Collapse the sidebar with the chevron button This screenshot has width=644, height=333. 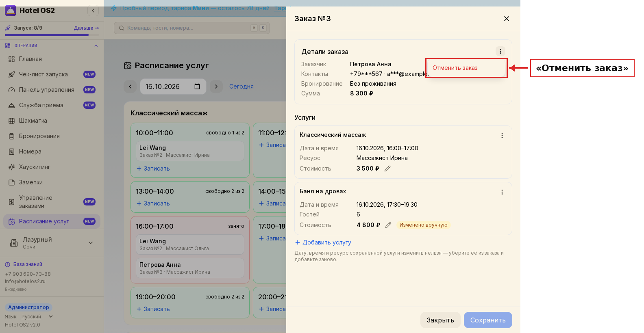[93, 11]
